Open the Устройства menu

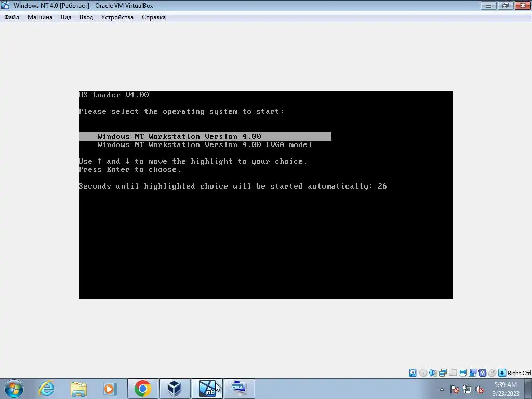pos(117,17)
